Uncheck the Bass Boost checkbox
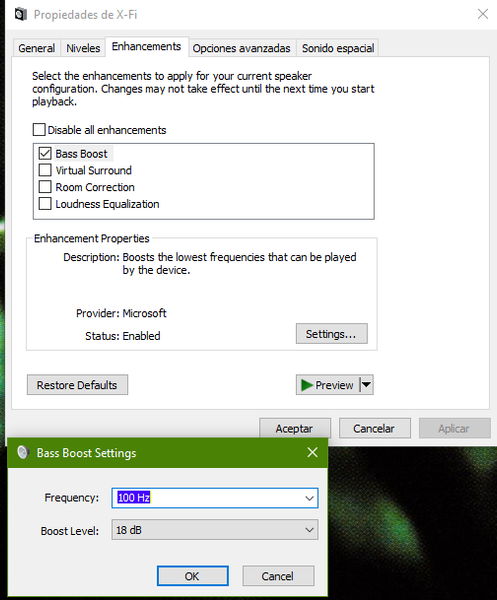 point(45,153)
